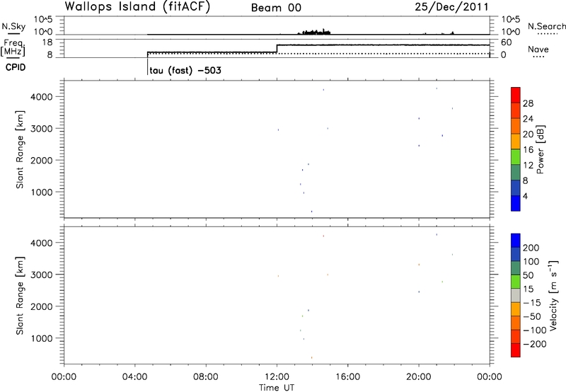
Task: Pick the Velocity color between -50 and -100
Action: pos(516,323)
